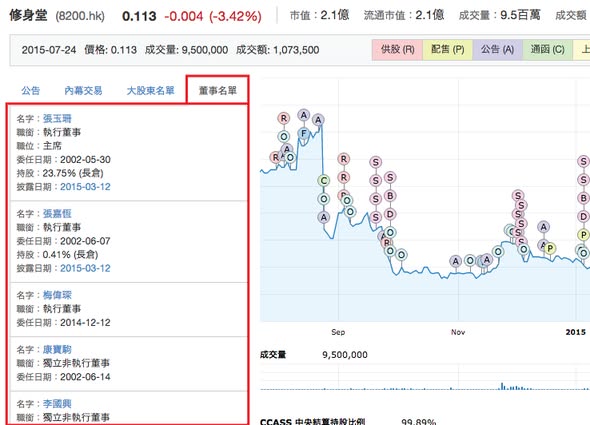Click the D marker left of November
Screen dimensions: 590x425
(390, 214)
